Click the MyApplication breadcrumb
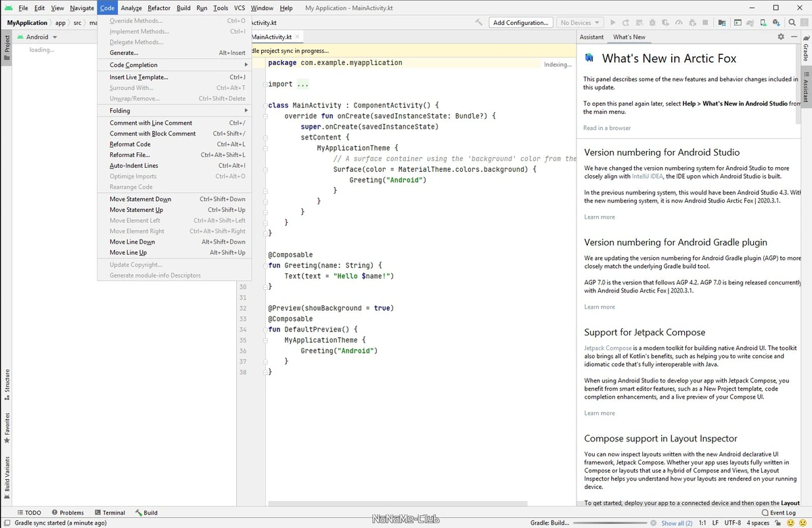The width and height of the screenshot is (812, 528). point(27,22)
